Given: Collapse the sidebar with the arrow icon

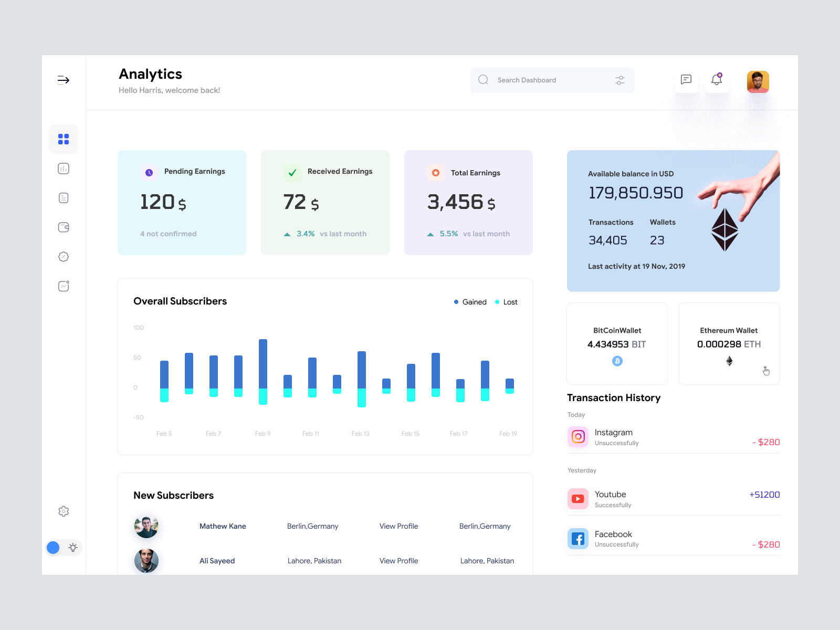Looking at the screenshot, I should (64, 80).
